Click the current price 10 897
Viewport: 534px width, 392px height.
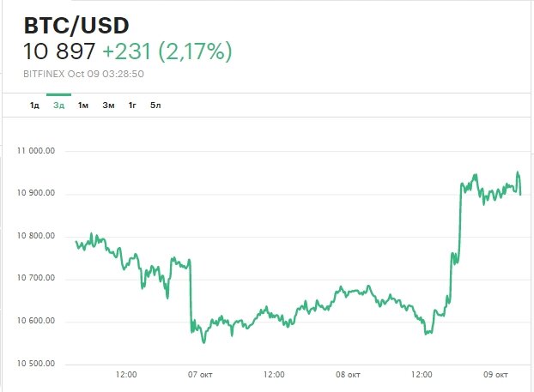(x=59, y=52)
